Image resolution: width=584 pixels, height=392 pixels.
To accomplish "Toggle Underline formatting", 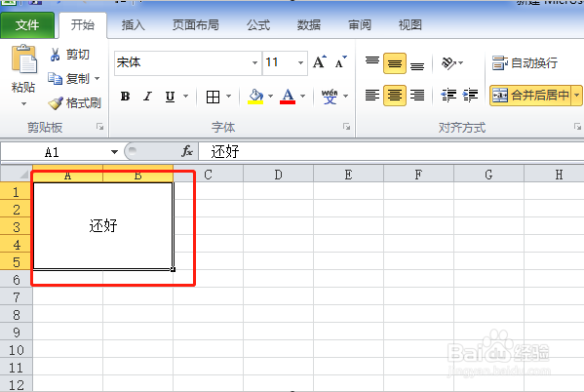I will pos(170,97).
